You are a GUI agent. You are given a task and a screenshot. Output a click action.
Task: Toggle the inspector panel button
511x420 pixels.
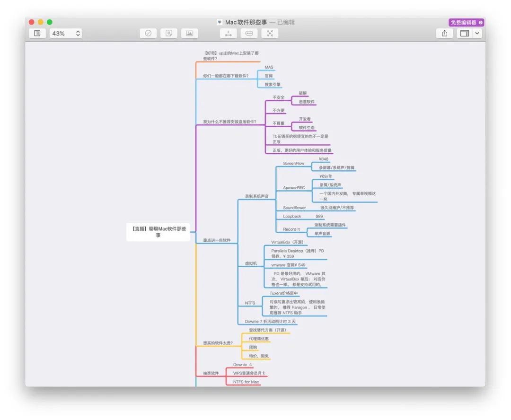tap(465, 33)
